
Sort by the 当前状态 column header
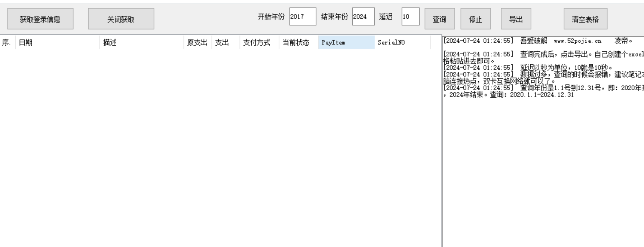(x=298, y=43)
